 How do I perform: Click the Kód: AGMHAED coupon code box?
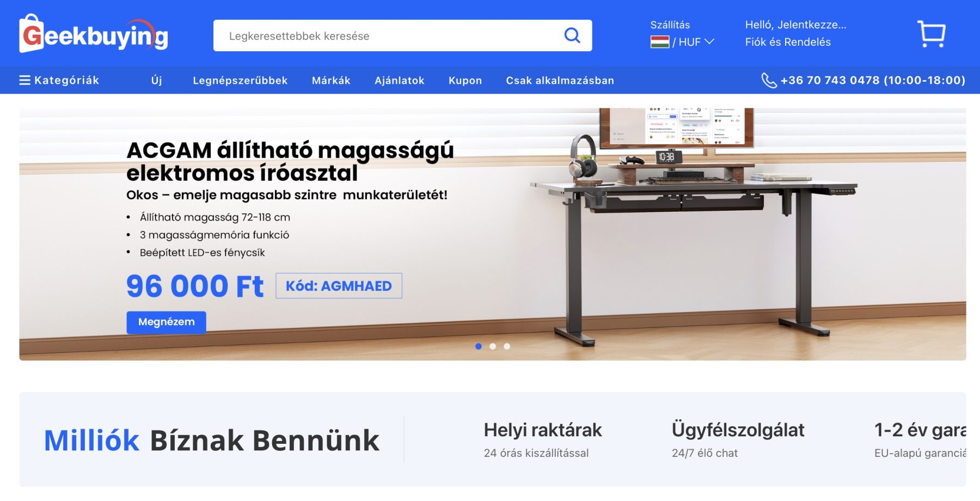pyautogui.click(x=339, y=286)
